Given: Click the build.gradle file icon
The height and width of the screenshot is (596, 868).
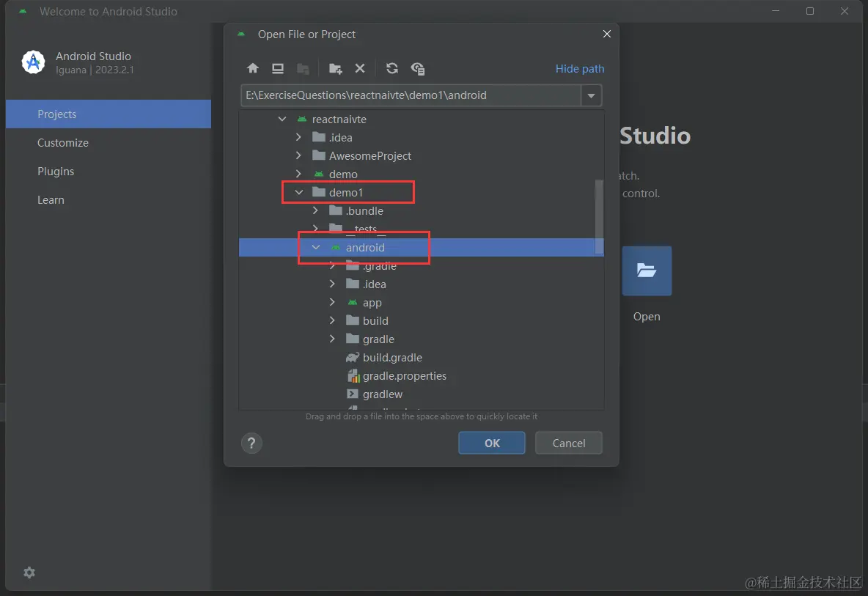Looking at the screenshot, I should pos(353,358).
